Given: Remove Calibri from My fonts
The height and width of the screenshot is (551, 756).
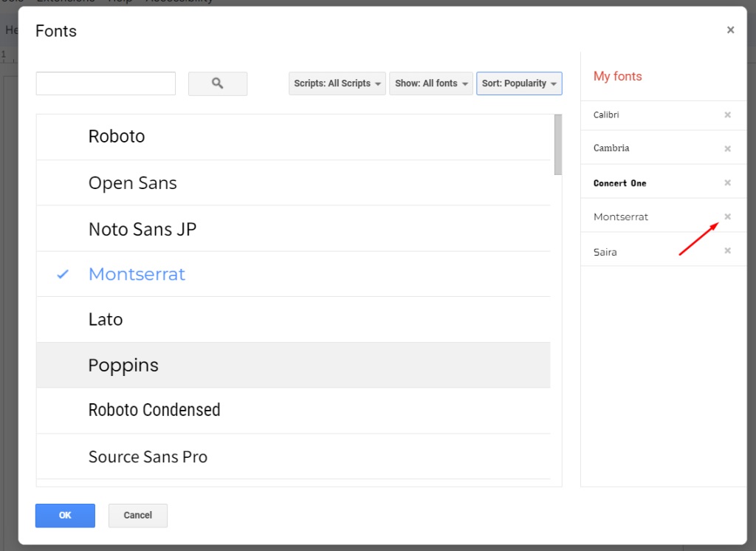Looking at the screenshot, I should [x=727, y=114].
